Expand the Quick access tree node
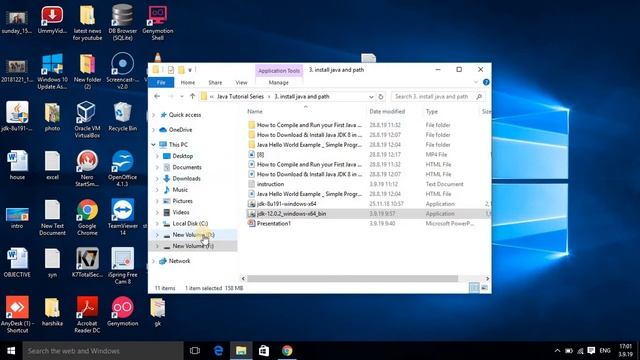640x360 pixels. (154, 115)
